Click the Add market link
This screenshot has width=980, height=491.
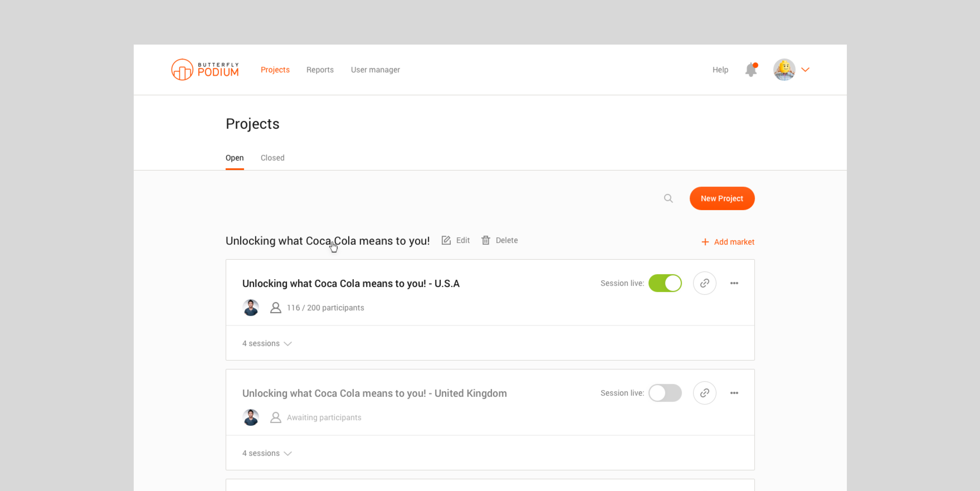(728, 242)
